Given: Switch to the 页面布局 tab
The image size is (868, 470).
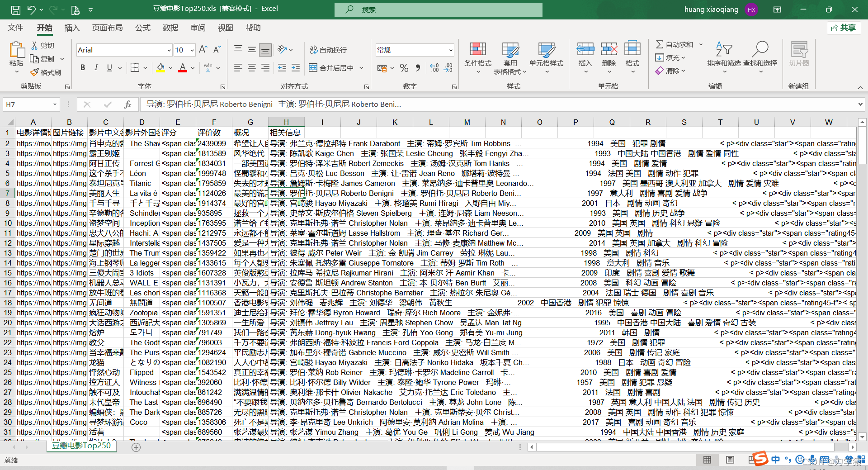Looking at the screenshot, I should pos(107,28).
